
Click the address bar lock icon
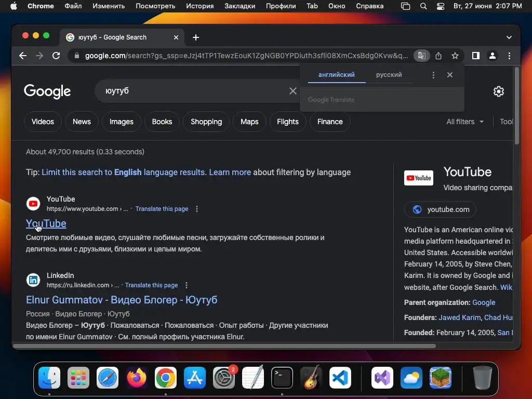tap(77, 56)
